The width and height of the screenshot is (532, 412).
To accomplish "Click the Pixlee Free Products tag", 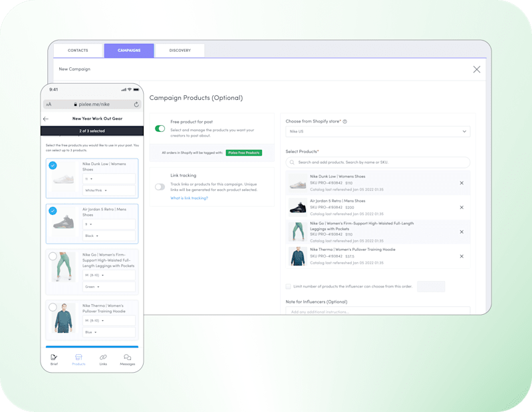I will (x=243, y=153).
